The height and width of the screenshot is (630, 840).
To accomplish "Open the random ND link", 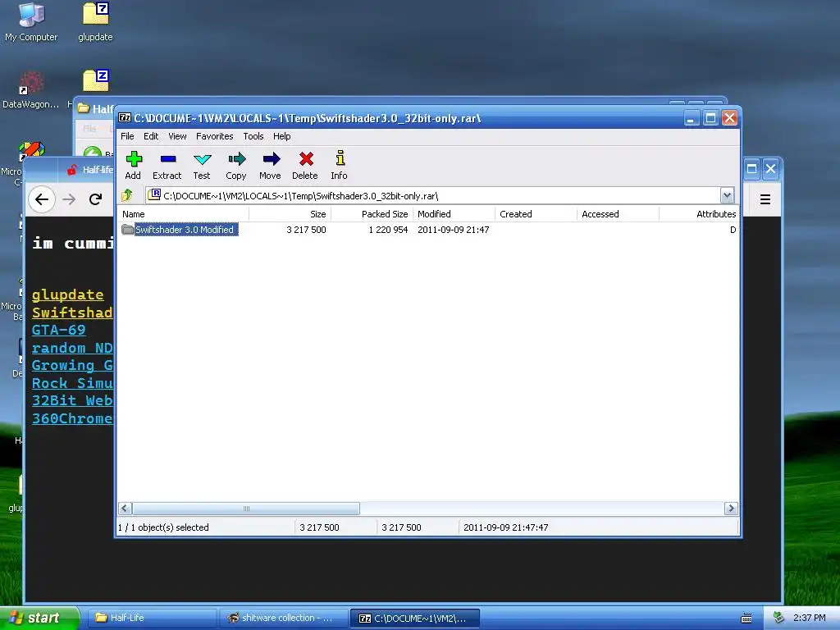I will coord(72,348).
